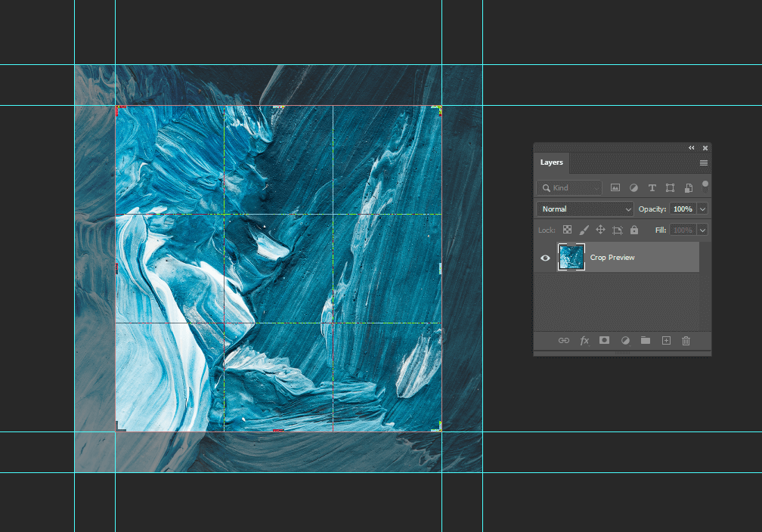Click the Fill 100% value field
Image resolution: width=762 pixels, height=532 pixels.
(x=683, y=230)
